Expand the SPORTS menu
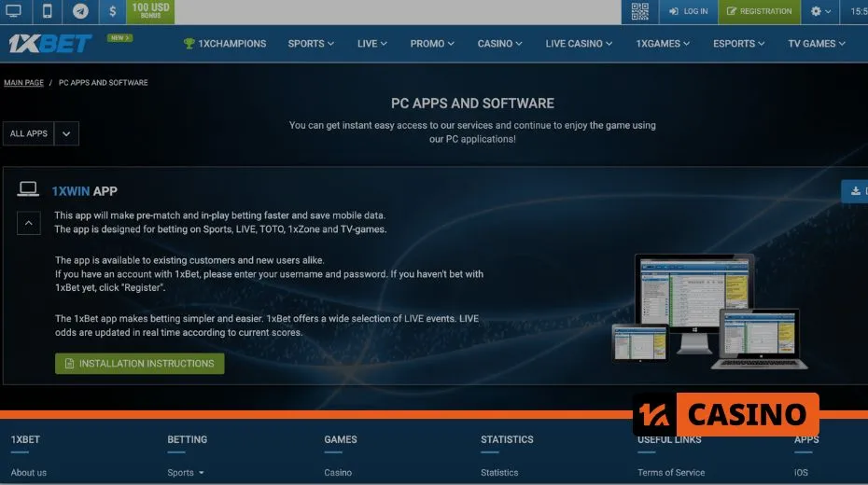This screenshot has width=868, height=485. point(311,43)
